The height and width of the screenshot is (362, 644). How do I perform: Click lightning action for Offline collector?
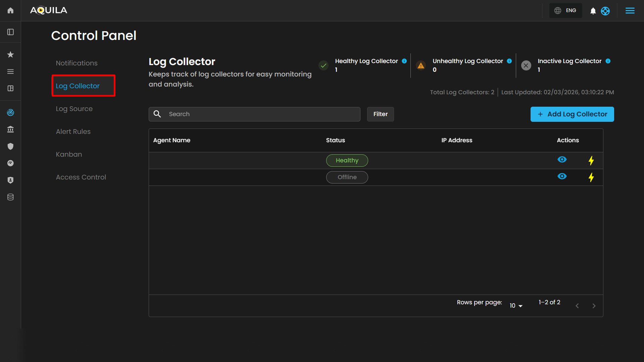coord(591,177)
